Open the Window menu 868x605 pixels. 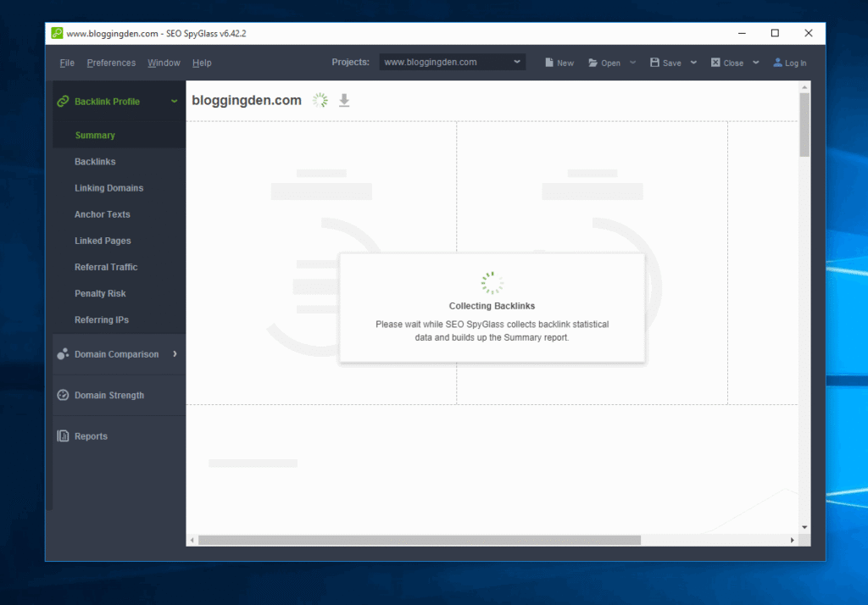[x=164, y=62]
